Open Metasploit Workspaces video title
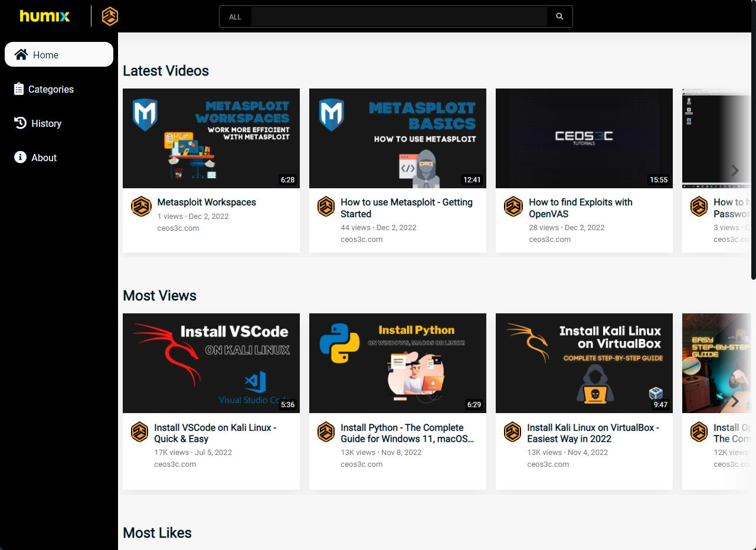The image size is (756, 550). click(207, 202)
